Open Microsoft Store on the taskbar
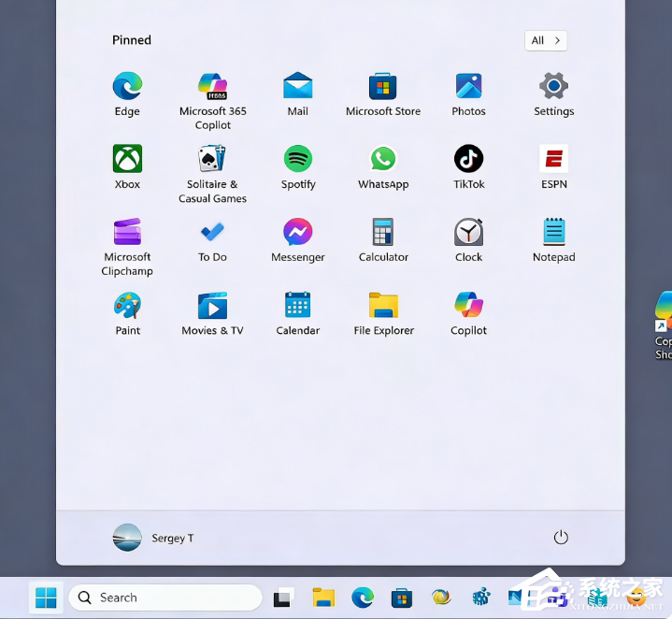The width and height of the screenshot is (672, 619). tap(402, 597)
